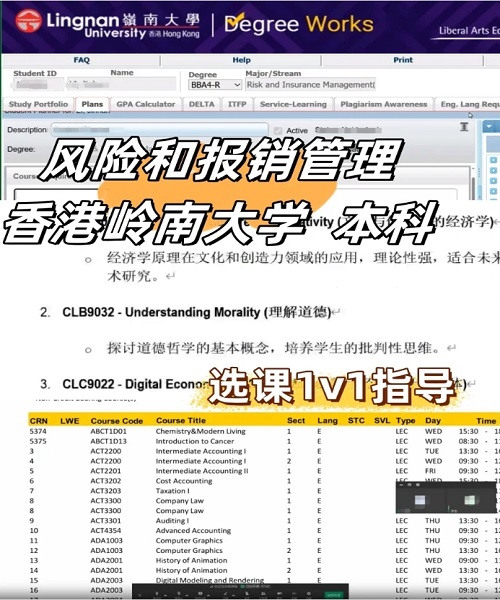Open the Service-Learning tab
Image resolution: width=500 pixels, height=600 pixels.
293,104
